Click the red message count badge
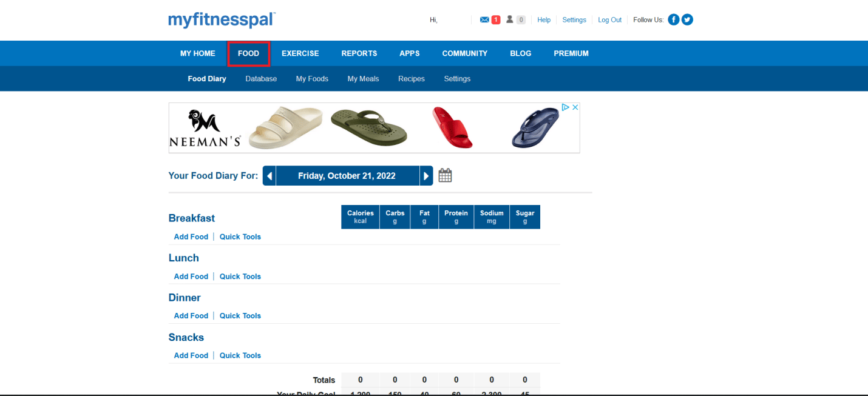The height and width of the screenshot is (396, 868). [496, 20]
